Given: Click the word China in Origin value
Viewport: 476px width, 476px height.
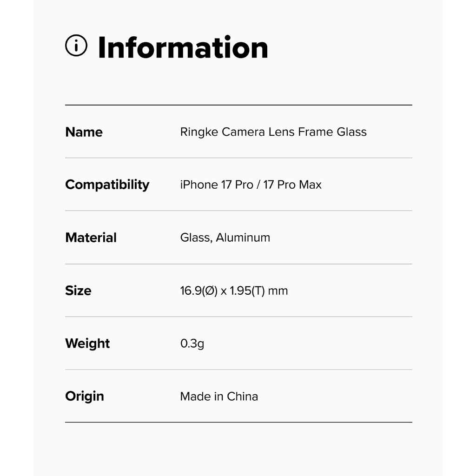Looking at the screenshot, I should point(242,397).
